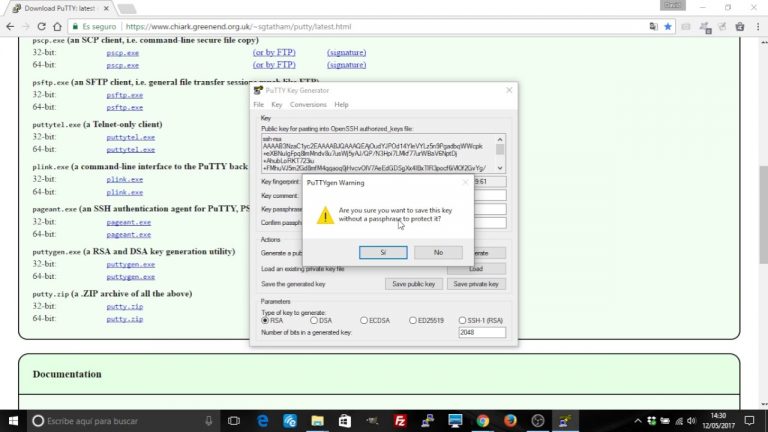Click the number of bits field

[x=482, y=333]
